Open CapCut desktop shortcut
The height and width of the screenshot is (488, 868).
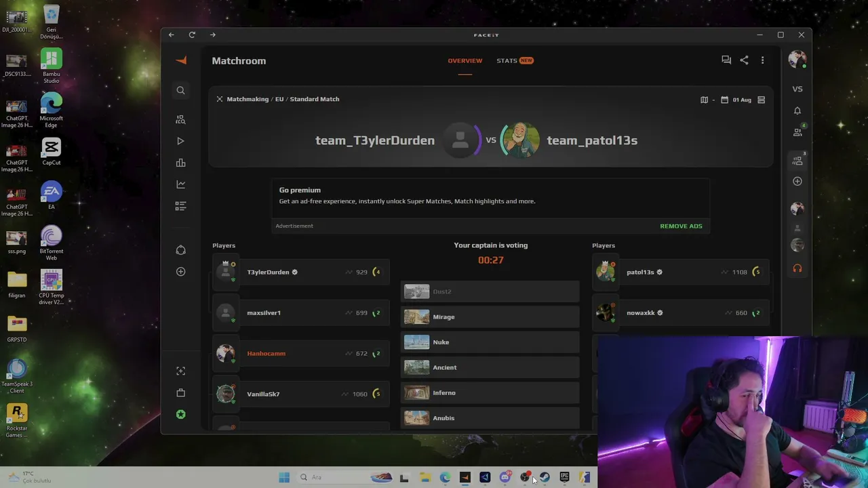pos(52,152)
